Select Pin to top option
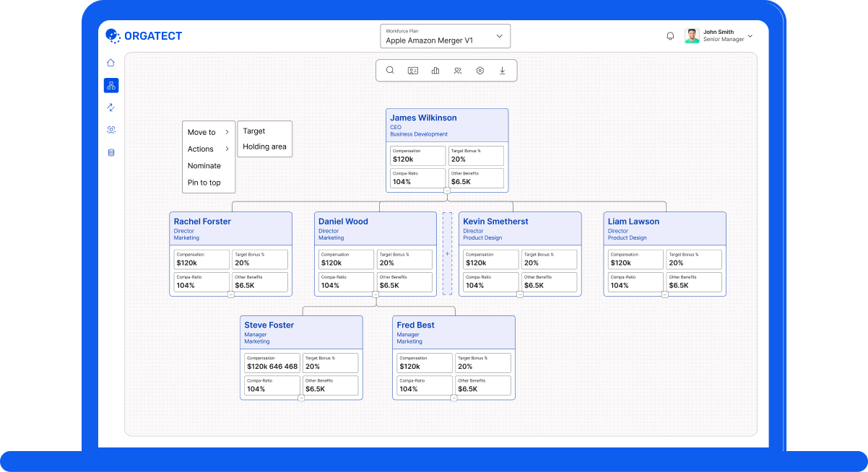The width and height of the screenshot is (868, 472). 204,183
